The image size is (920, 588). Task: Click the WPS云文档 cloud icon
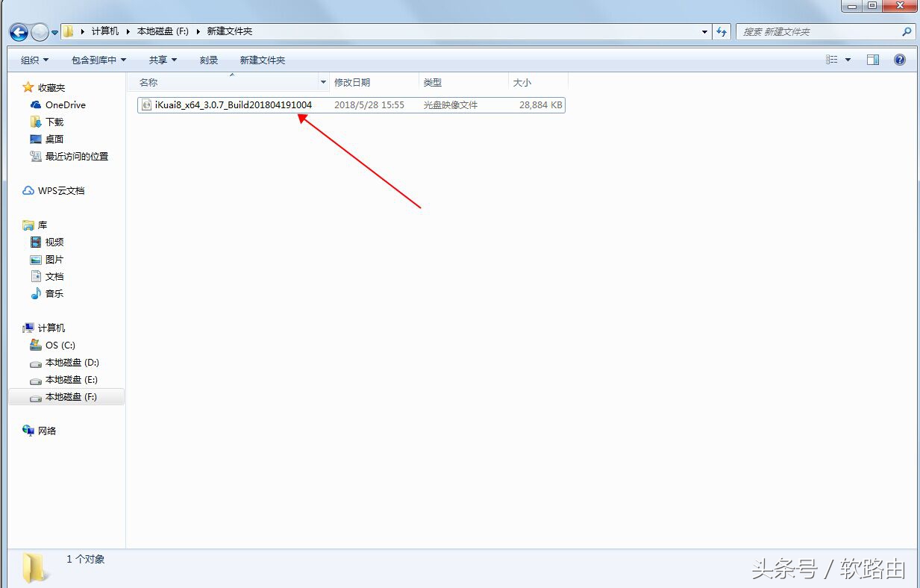pos(28,190)
